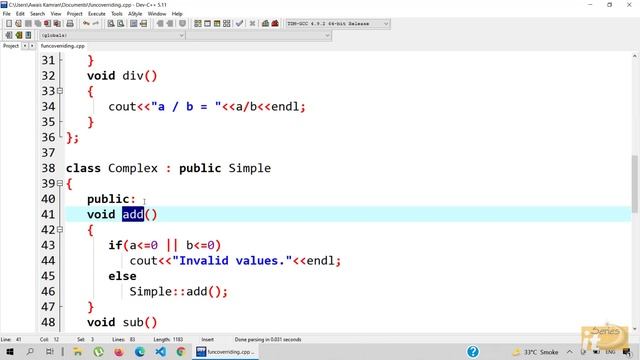This screenshot has width=640, height=360.
Task: Click the Run program toolbar icon
Action: tap(207, 24)
